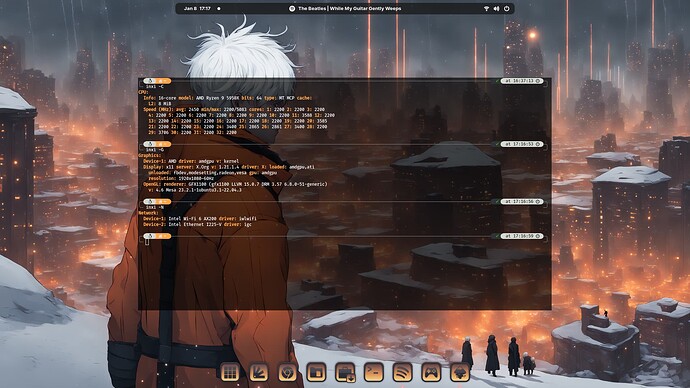690x388 pixels.
Task: Open Google Chrome from the dock
Action: 287,373
